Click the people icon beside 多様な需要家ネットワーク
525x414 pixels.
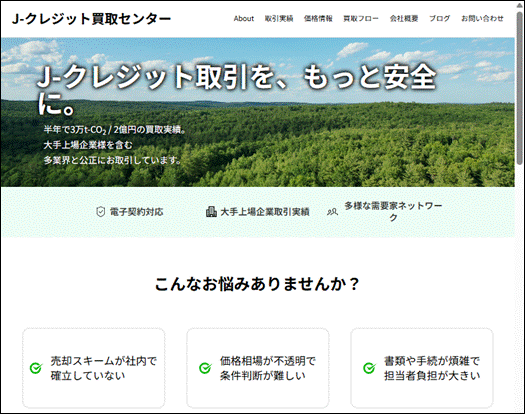pos(332,212)
